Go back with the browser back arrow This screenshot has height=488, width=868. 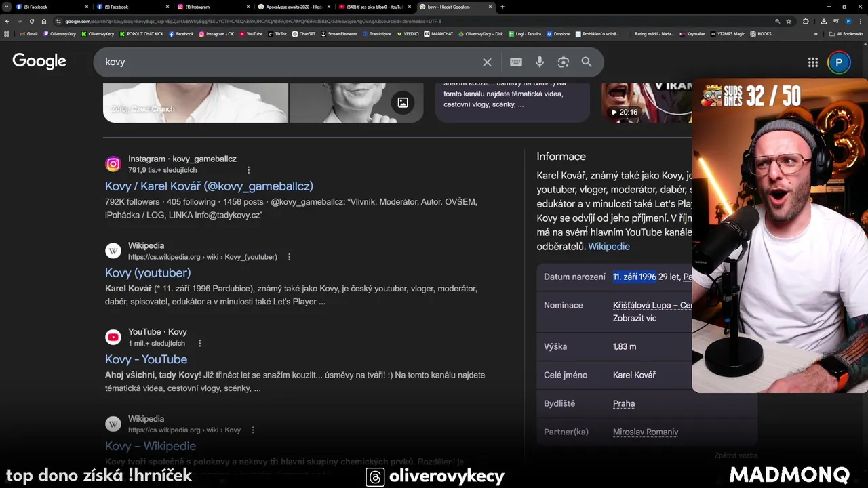(7, 21)
